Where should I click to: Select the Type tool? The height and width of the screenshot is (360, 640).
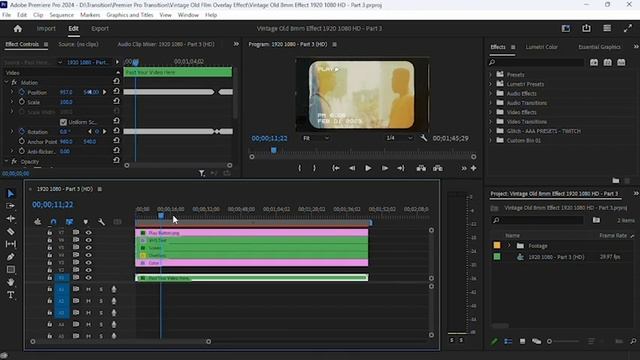[11, 295]
